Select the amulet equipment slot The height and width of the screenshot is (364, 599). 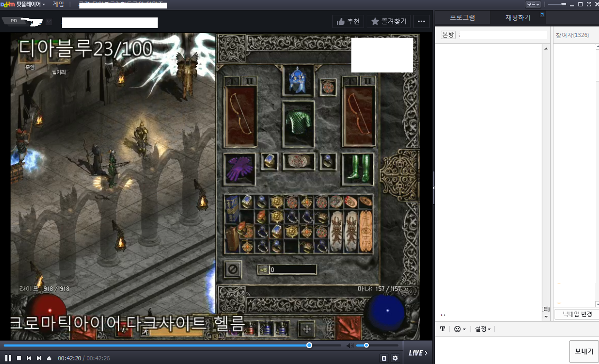click(328, 87)
